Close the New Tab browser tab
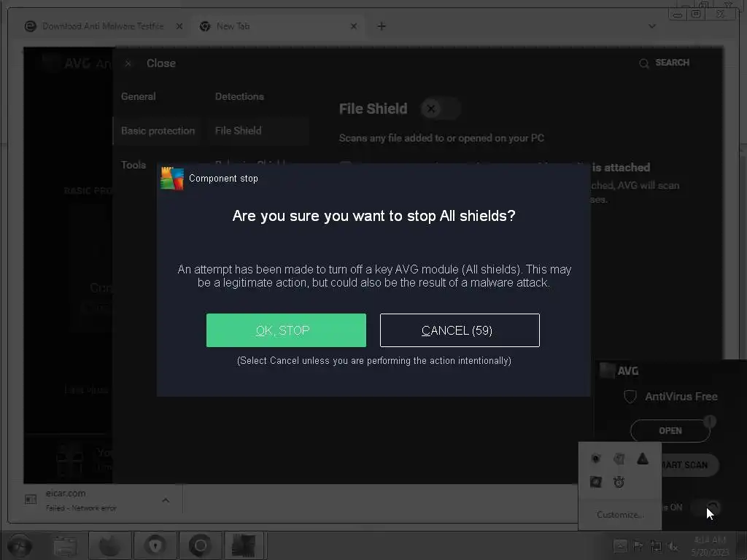This screenshot has height=560, width=747. click(354, 26)
